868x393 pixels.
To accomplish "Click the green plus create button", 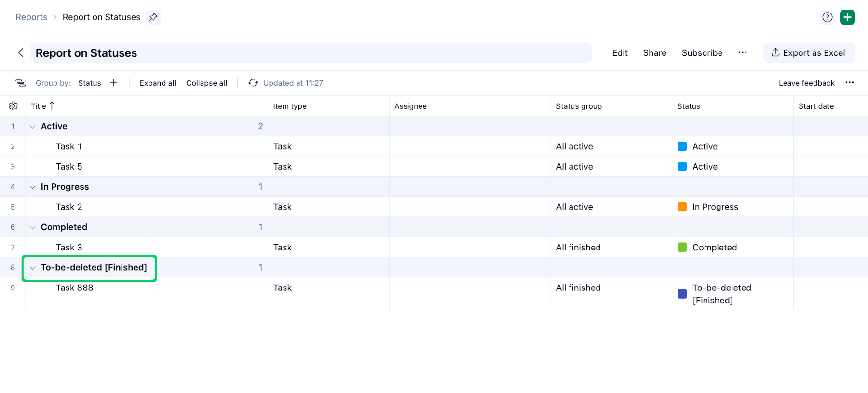I will click(847, 17).
